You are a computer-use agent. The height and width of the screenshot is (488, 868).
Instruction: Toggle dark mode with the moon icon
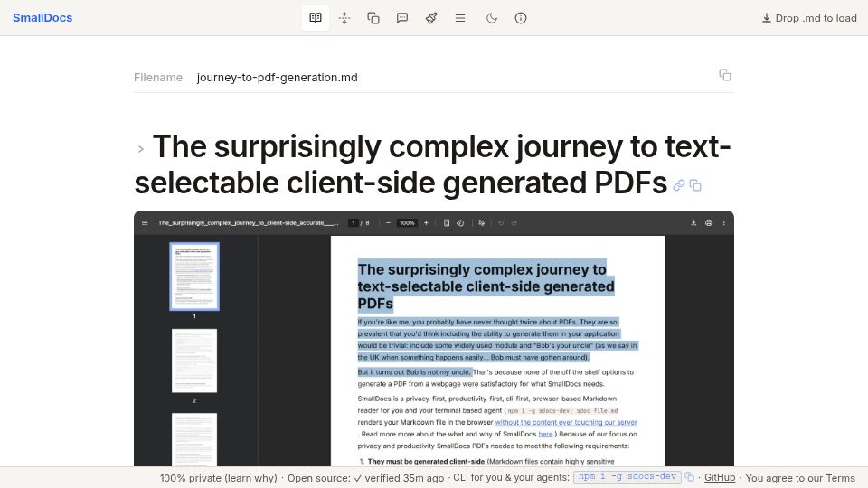pyautogui.click(x=492, y=18)
